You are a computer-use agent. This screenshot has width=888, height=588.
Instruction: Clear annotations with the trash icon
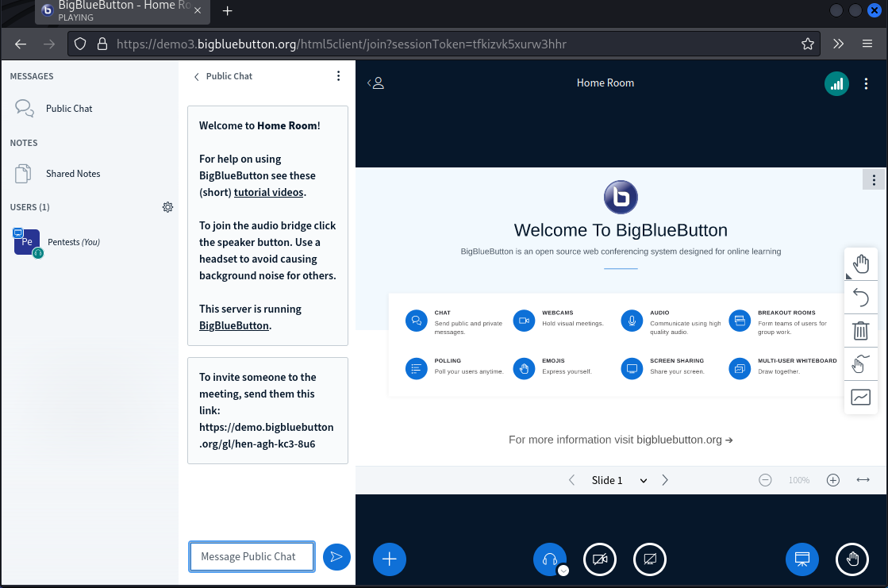(861, 331)
